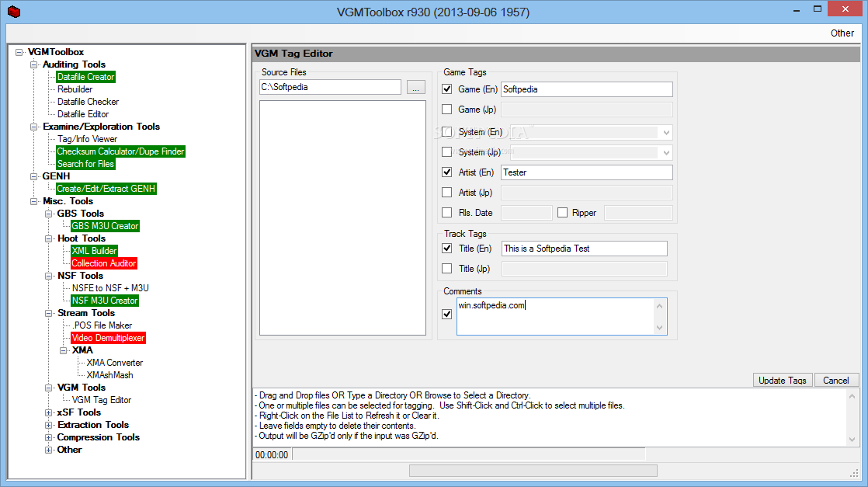This screenshot has width=868, height=487.
Task: Click the Cancel button
Action: coord(836,380)
